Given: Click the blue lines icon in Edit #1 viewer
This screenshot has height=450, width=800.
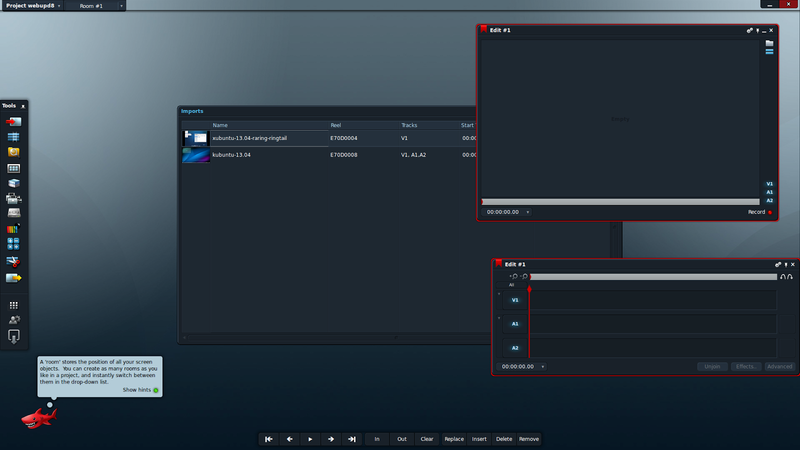Looking at the screenshot, I should pyautogui.click(x=769, y=52).
